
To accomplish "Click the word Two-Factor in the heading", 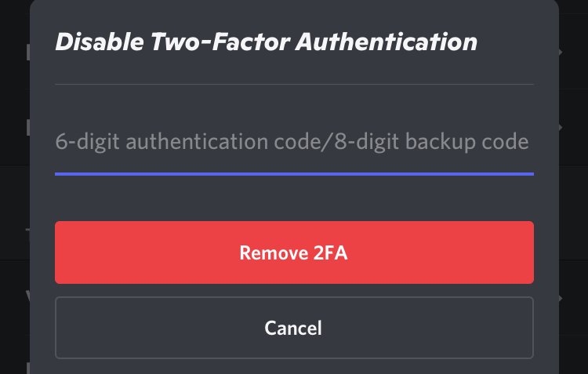I will (220, 42).
